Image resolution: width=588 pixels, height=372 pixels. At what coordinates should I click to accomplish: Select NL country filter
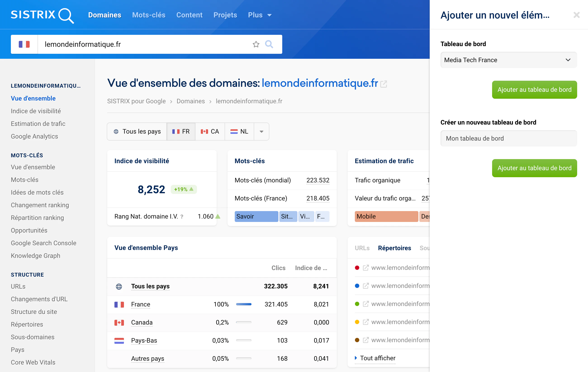239,132
